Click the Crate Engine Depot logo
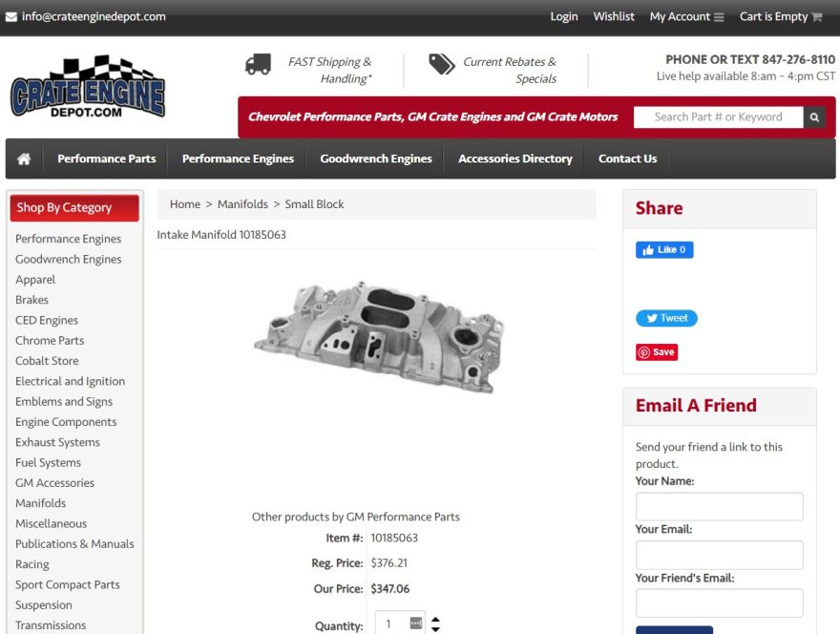 (x=86, y=89)
